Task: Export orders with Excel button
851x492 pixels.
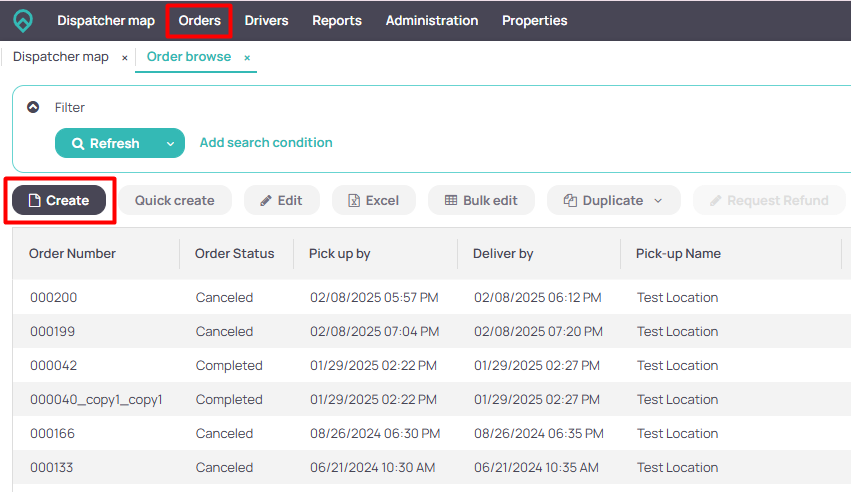Action: pyautogui.click(x=373, y=200)
